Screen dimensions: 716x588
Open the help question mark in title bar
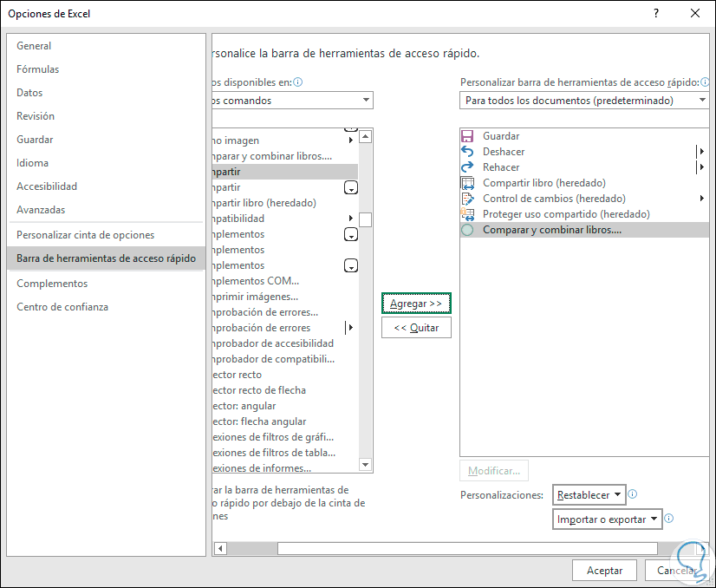pyautogui.click(x=655, y=13)
